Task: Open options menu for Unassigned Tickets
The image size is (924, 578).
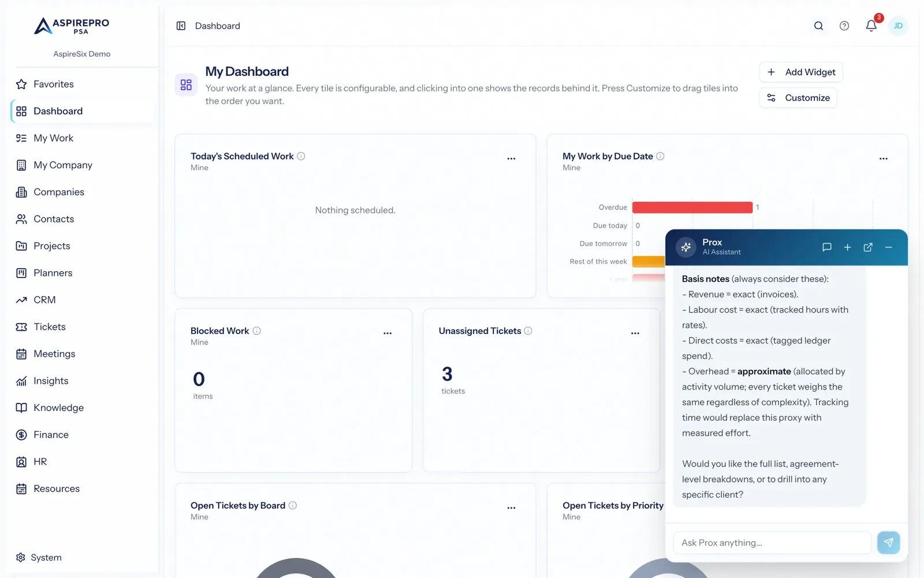Action: click(635, 333)
